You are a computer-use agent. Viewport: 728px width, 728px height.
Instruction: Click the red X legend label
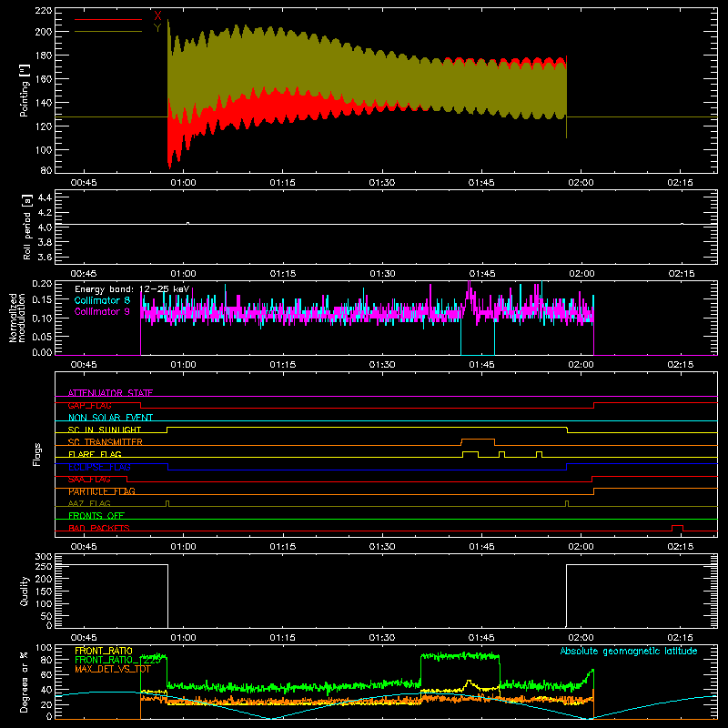click(x=157, y=15)
